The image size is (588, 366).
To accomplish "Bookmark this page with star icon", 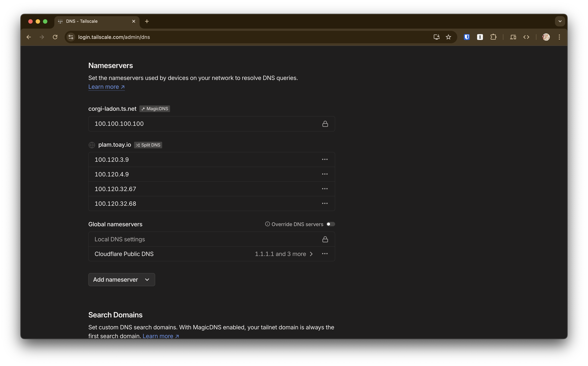I will [448, 37].
